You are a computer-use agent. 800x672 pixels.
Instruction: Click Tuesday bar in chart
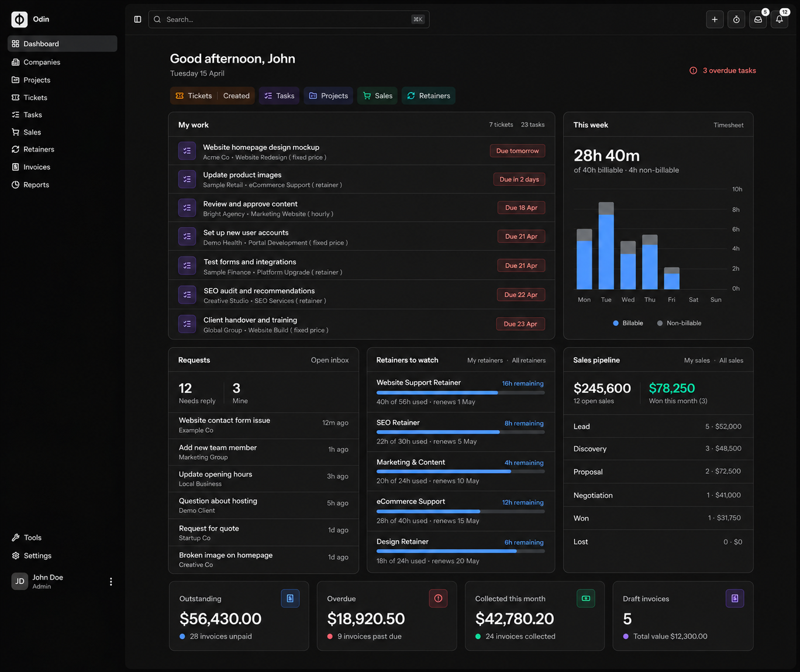(x=606, y=246)
